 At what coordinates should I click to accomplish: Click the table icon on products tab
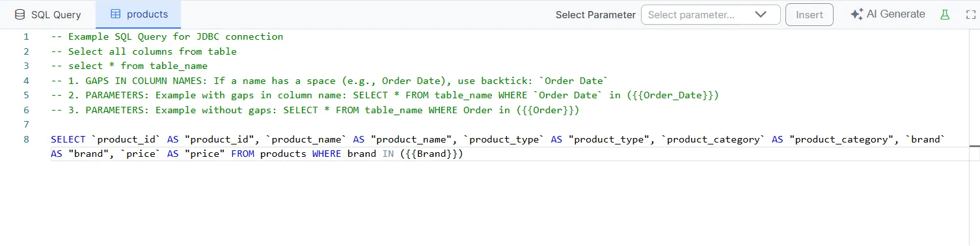[x=115, y=14]
